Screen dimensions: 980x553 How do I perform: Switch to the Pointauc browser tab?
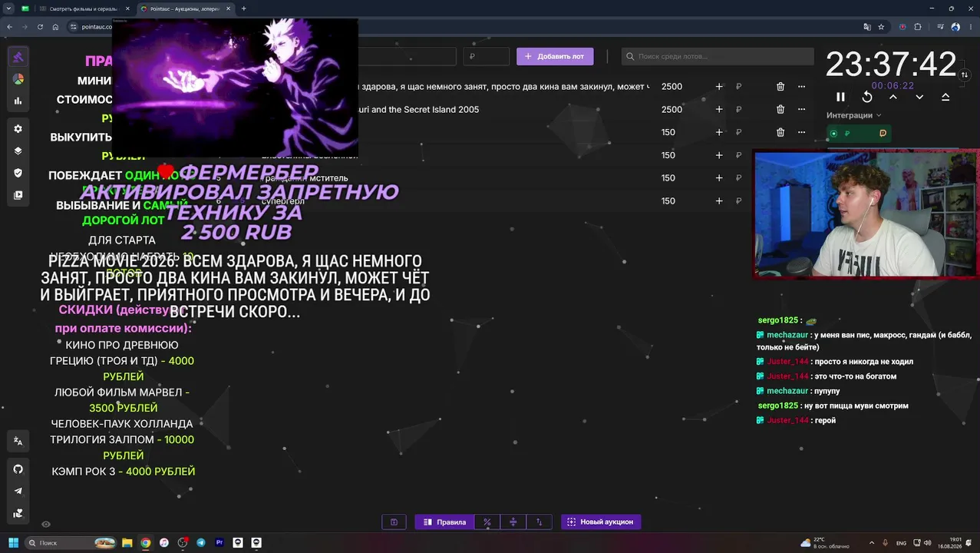point(185,8)
